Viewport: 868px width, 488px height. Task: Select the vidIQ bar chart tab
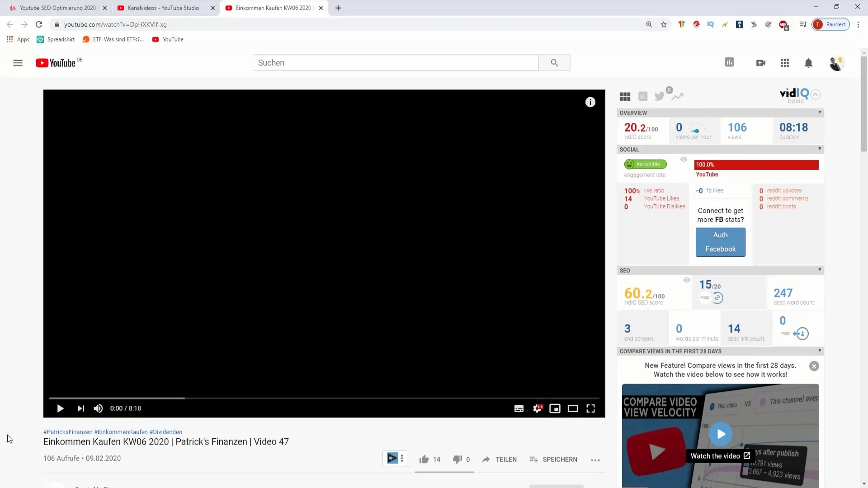tap(643, 96)
